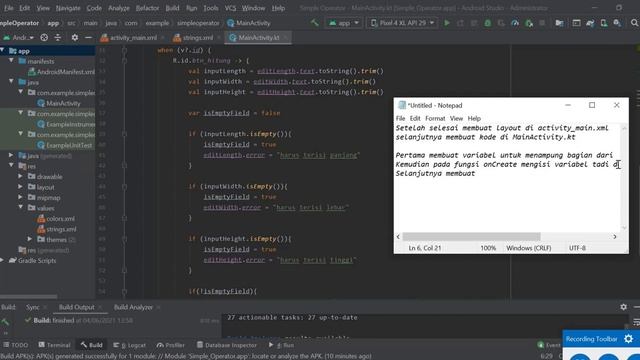Select AndroidManifest.xml in project tree
Viewport: 640px width, 360px height.
pos(61,71)
